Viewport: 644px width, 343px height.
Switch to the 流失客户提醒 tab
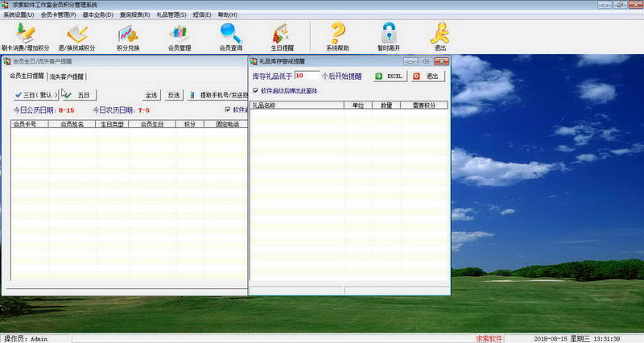(x=66, y=76)
